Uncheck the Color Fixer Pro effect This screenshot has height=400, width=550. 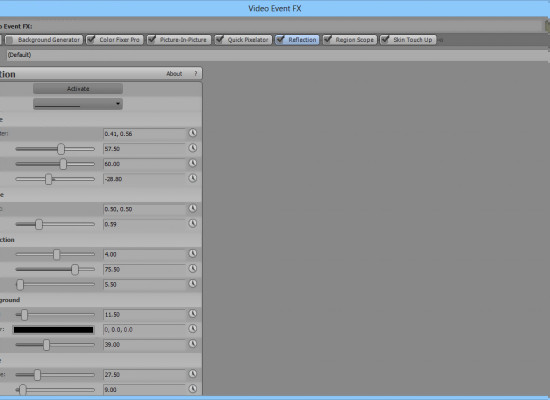pyautogui.click(x=91, y=40)
